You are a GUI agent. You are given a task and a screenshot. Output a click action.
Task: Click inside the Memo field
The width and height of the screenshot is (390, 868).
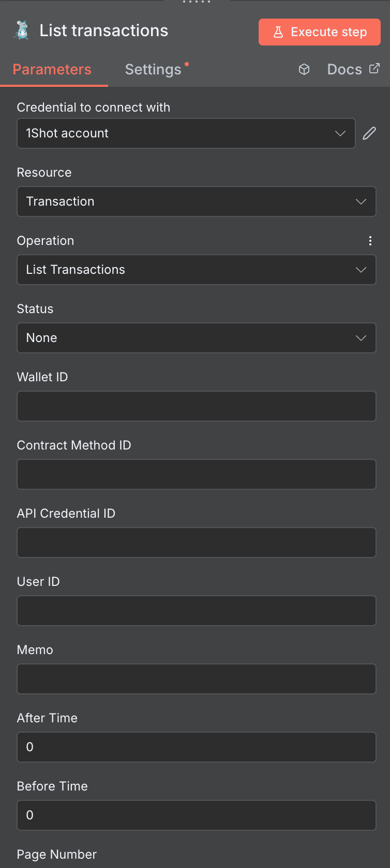point(197,679)
